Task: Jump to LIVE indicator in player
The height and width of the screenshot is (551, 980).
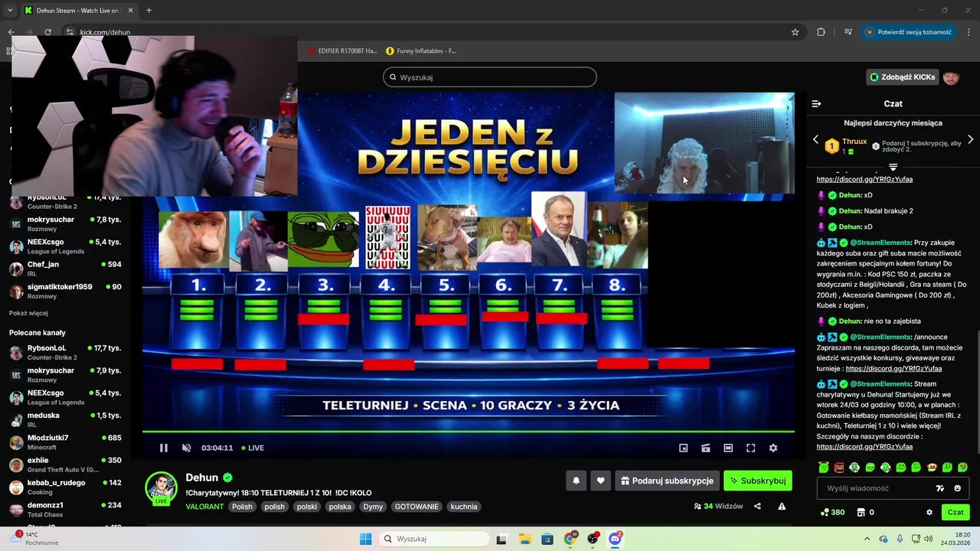Action: [x=253, y=448]
